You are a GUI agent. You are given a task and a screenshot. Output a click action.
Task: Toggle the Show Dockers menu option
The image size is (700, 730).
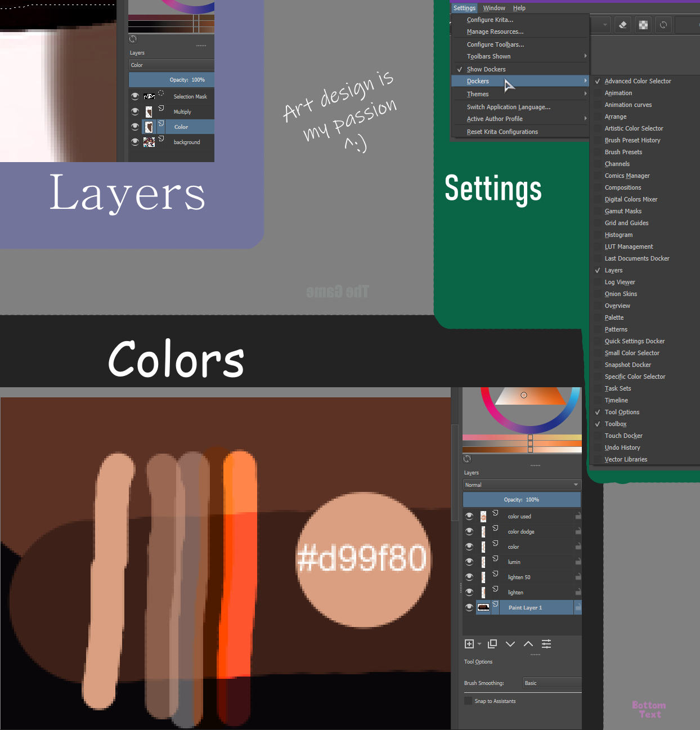coord(520,69)
